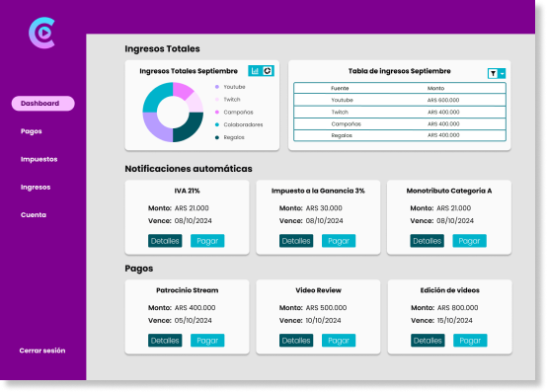Select the Regalos legend color dot
Viewport: 547px width, 392px height.
pyautogui.click(x=217, y=137)
